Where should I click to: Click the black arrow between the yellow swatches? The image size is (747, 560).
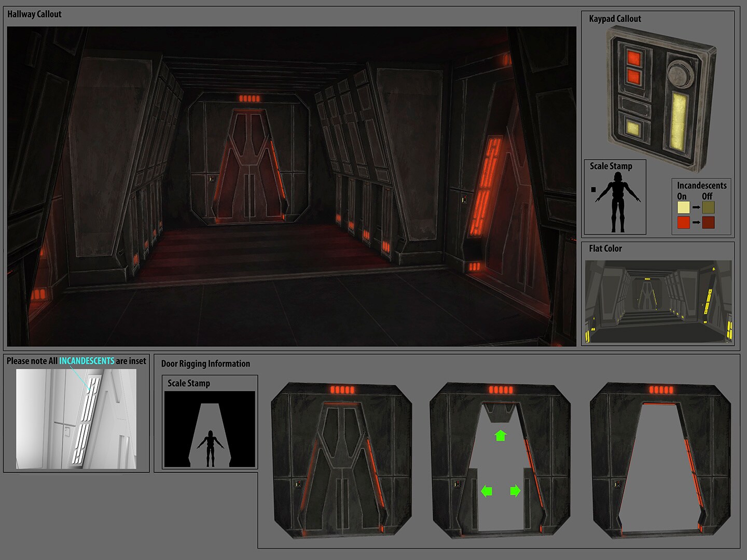pyautogui.click(x=696, y=207)
